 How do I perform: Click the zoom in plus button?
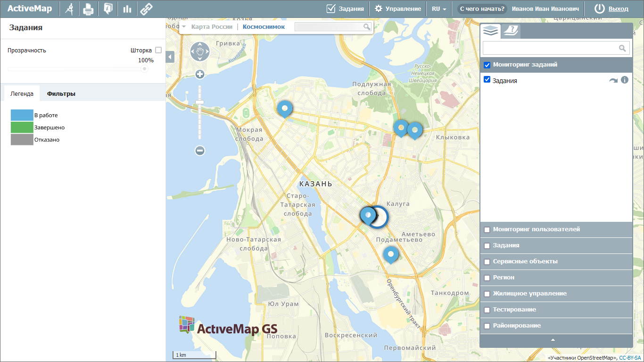pos(200,74)
